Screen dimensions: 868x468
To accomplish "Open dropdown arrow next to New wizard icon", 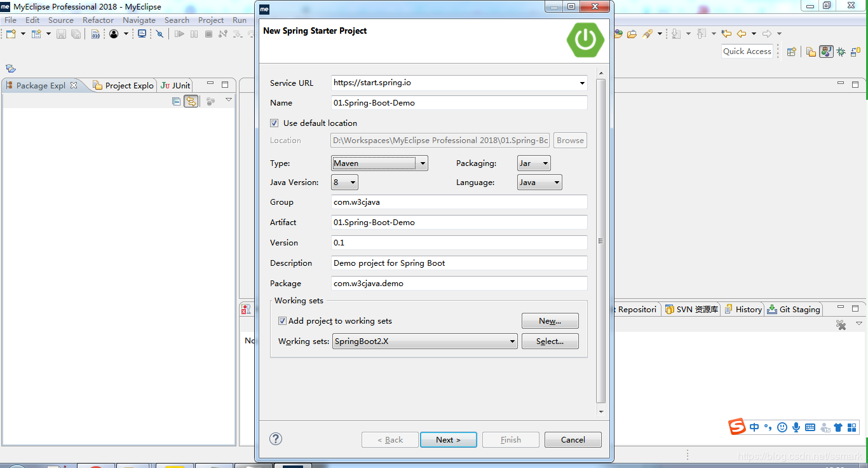I will 24,34.
